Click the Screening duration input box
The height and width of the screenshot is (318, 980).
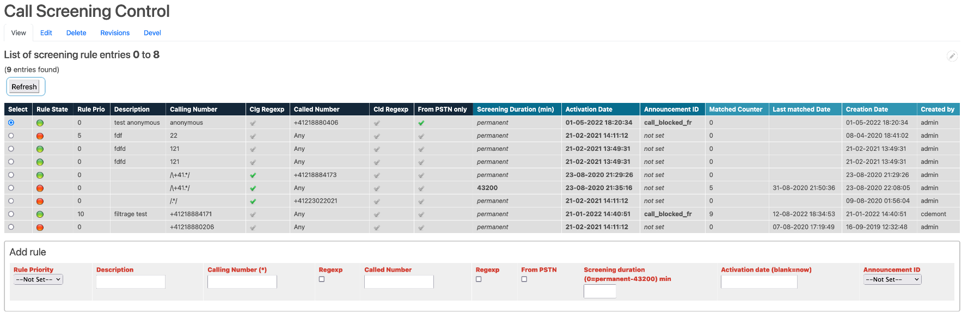pyautogui.click(x=599, y=291)
